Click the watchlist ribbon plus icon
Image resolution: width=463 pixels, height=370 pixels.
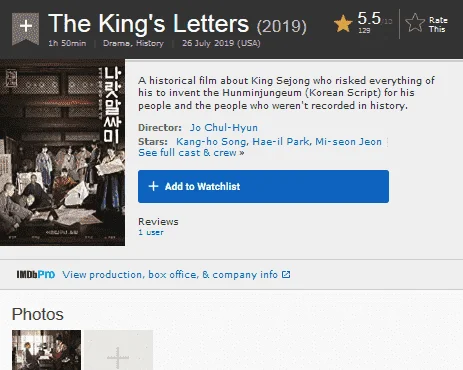[26, 28]
